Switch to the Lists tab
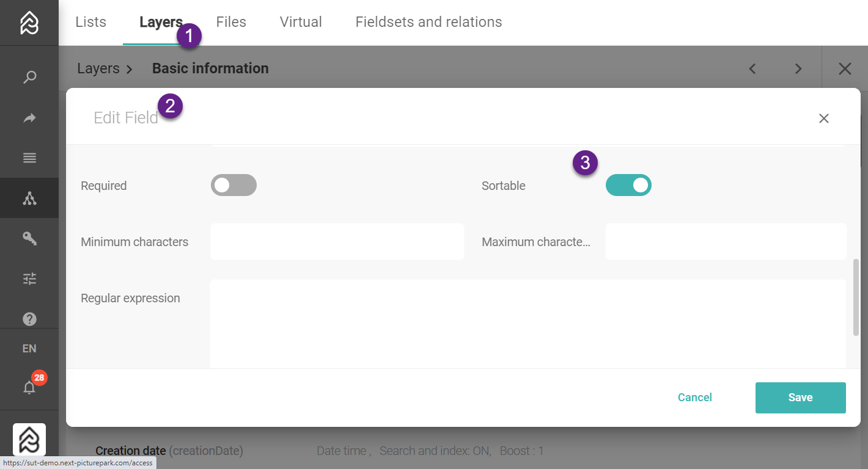This screenshot has width=868, height=469. click(x=90, y=22)
